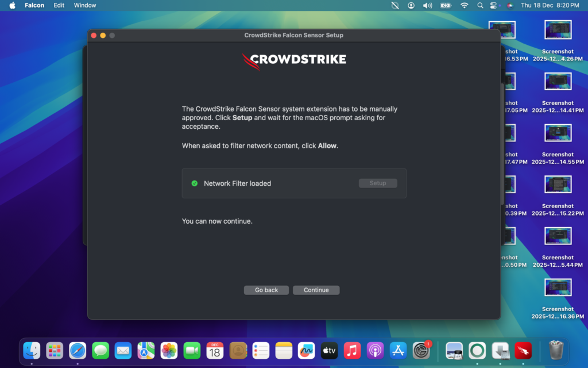
Task: Open Mail from the Dock
Action: tap(123, 351)
